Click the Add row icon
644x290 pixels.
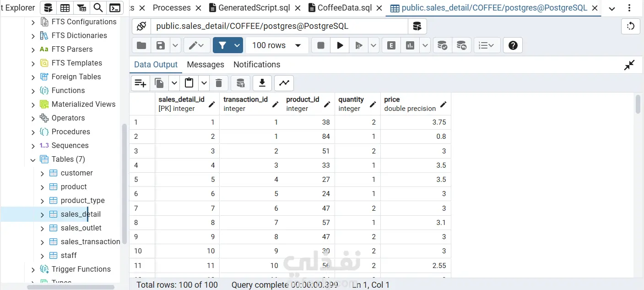[x=140, y=83]
